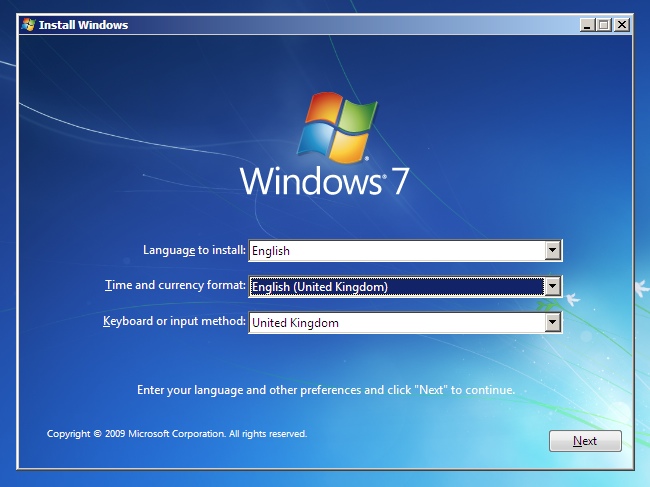Minimize the Install Windows window
650x487 pixels.
(587, 25)
